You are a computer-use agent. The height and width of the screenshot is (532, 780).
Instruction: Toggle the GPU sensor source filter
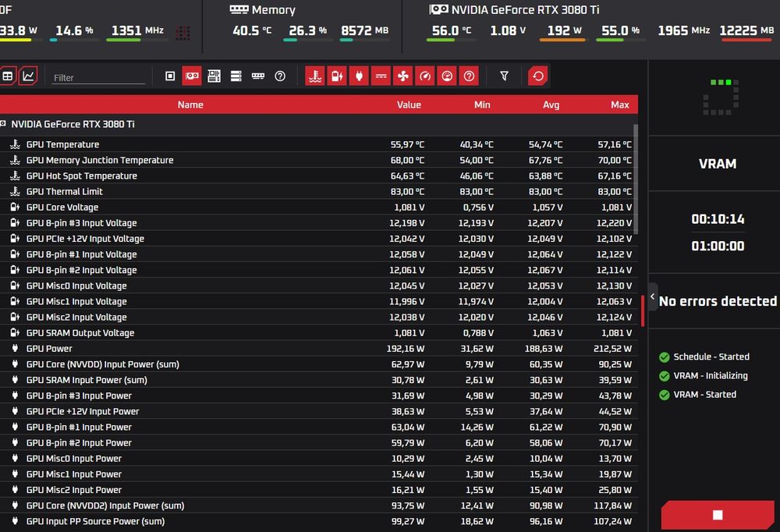[x=192, y=76]
